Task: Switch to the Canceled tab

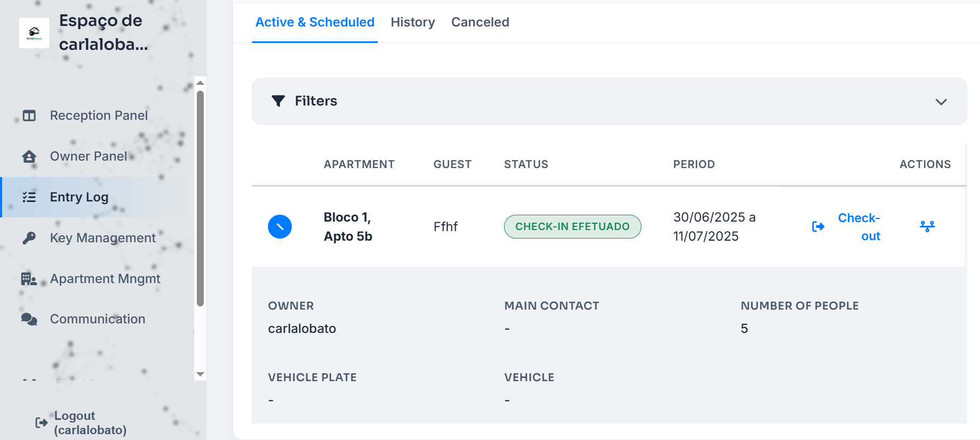Action: pos(480,22)
